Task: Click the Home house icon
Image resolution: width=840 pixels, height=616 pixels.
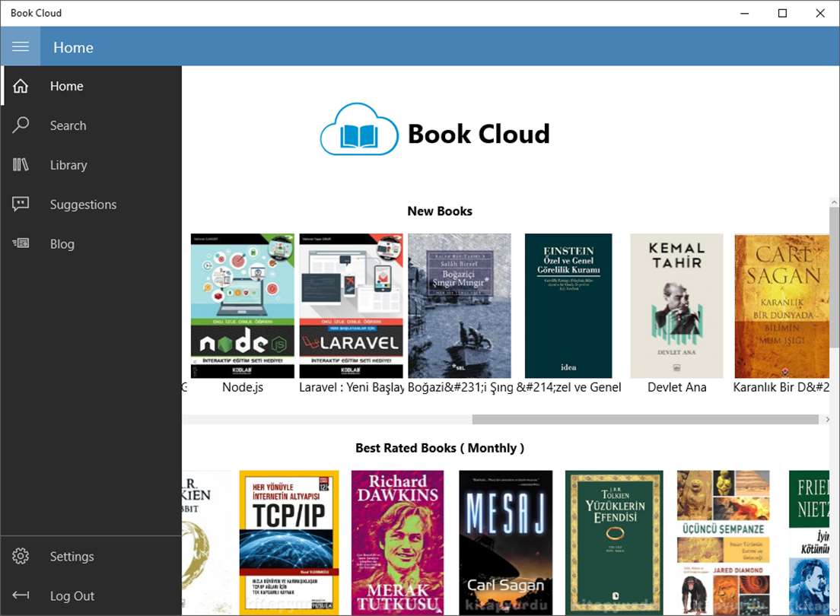Action: 21,86
